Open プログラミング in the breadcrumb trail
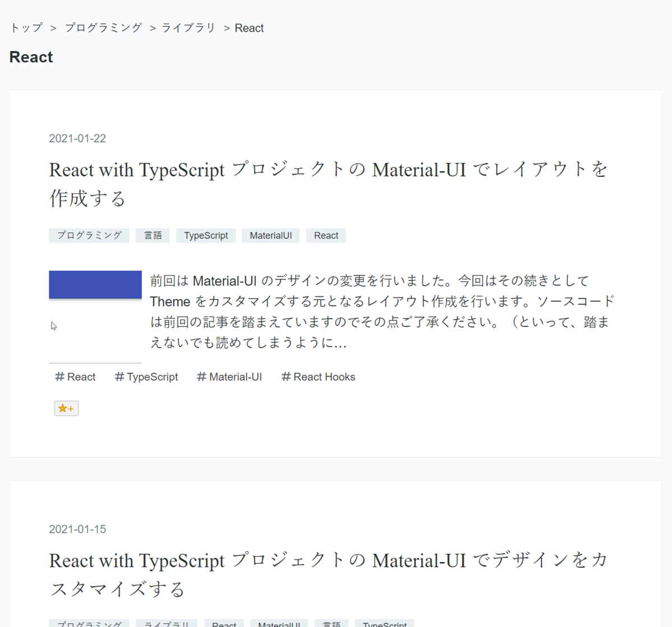This screenshot has width=672, height=627. pos(103,27)
